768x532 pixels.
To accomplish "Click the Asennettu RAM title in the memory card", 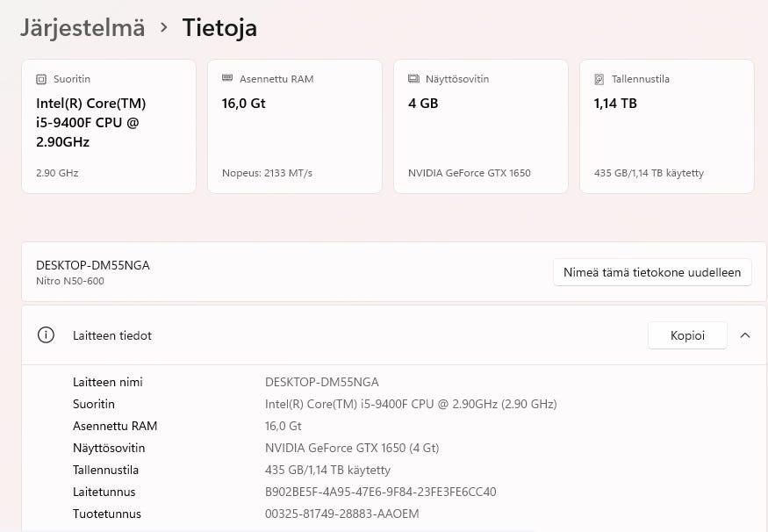I will tap(276, 79).
